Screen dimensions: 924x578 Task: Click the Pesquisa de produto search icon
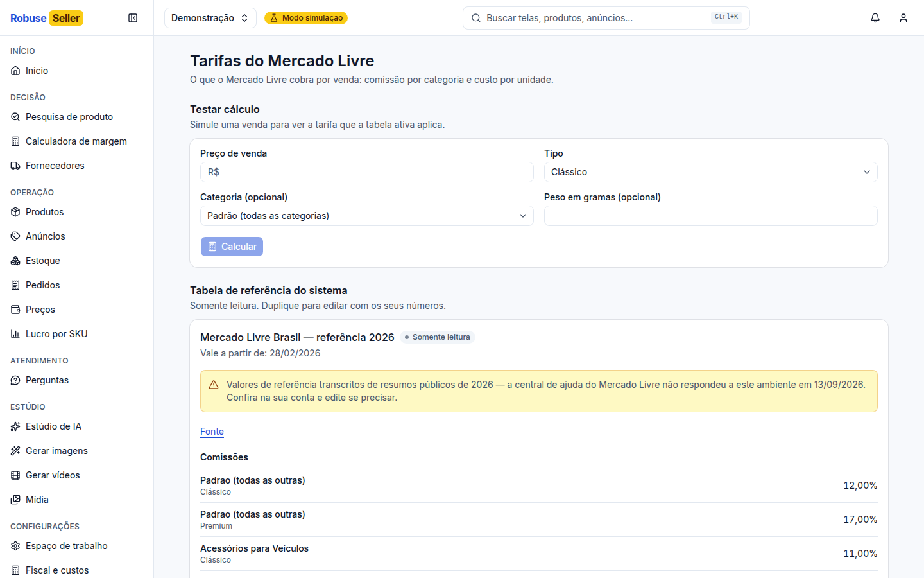pos(15,117)
